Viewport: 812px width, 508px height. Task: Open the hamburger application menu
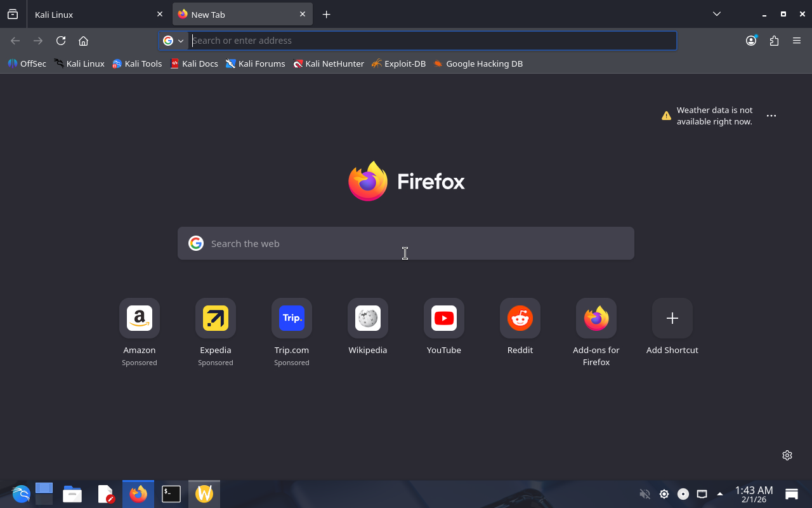click(x=797, y=41)
